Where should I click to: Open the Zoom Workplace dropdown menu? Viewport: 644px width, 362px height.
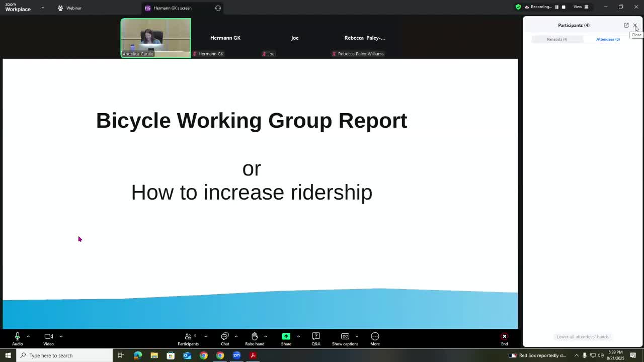tap(43, 8)
